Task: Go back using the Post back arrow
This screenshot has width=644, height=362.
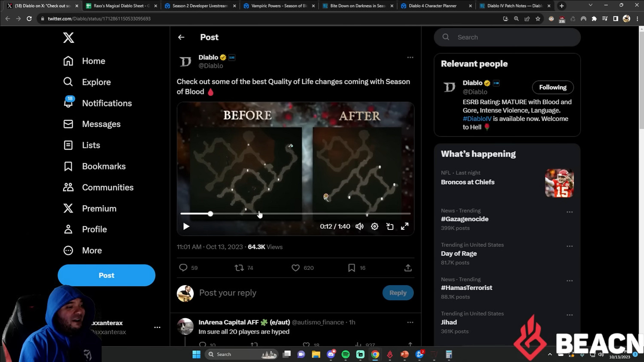Action: tap(181, 37)
